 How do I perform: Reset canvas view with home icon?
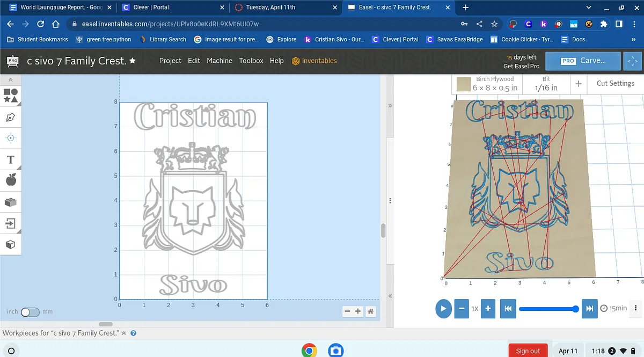(370, 311)
